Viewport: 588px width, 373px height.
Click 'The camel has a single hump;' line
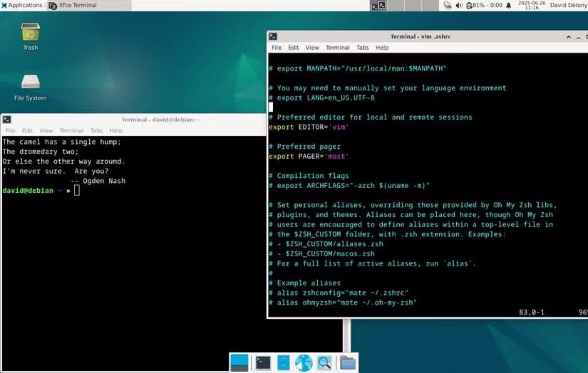pos(62,142)
